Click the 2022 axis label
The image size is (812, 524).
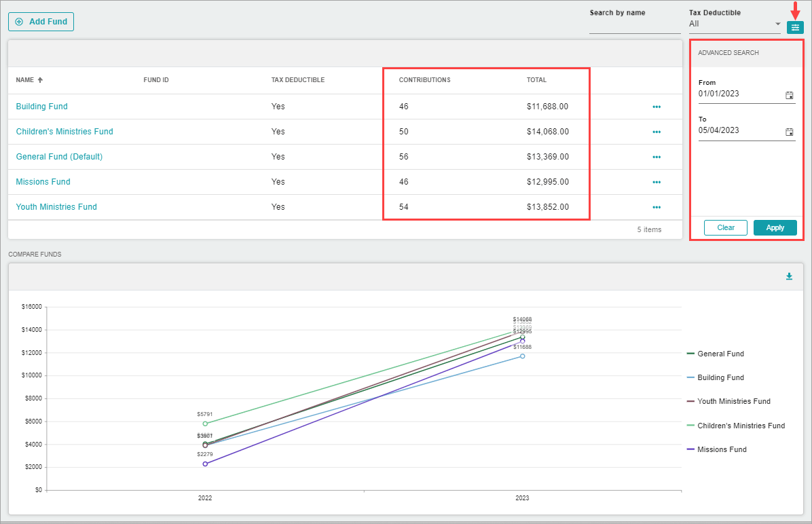point(205,498)
